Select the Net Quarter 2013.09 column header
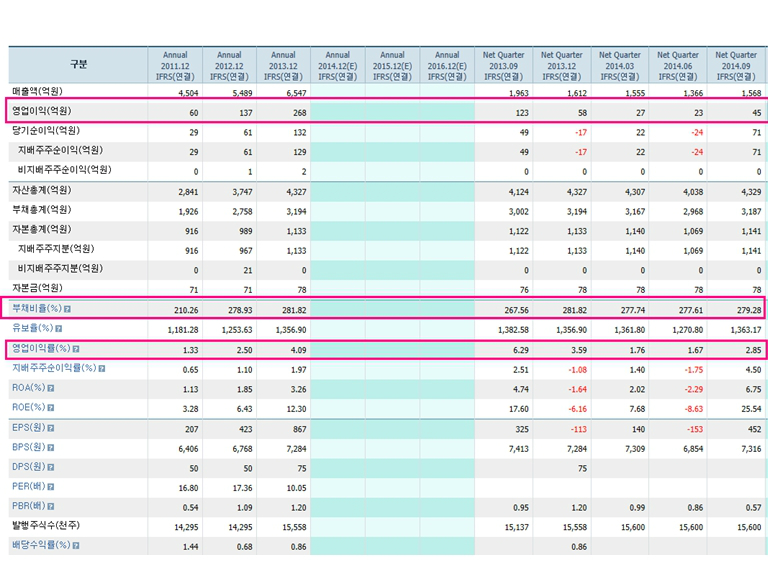This screenshot has width=768, height=565. (x=505, y=65)
